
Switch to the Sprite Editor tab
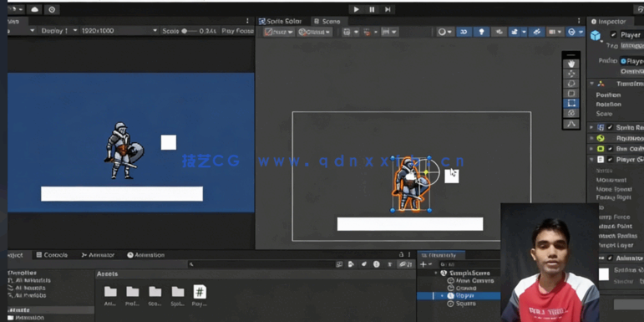[281, 22]
